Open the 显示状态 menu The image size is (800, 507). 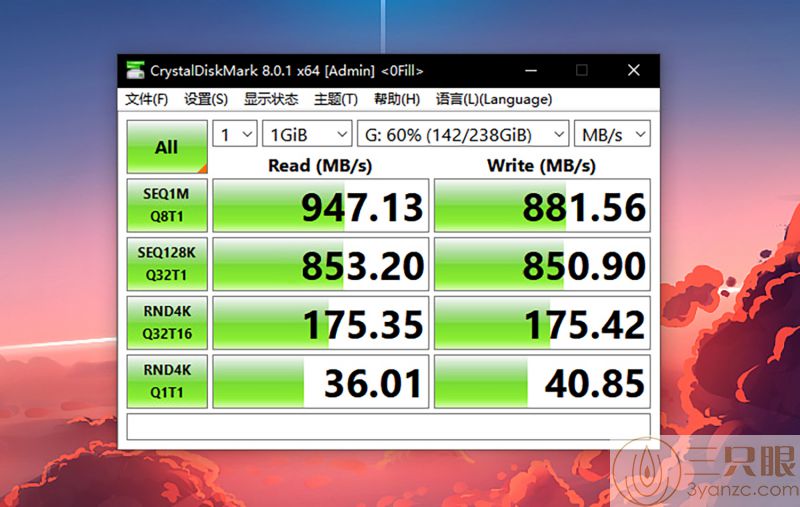pyautogui.click(x=270, y=99)
